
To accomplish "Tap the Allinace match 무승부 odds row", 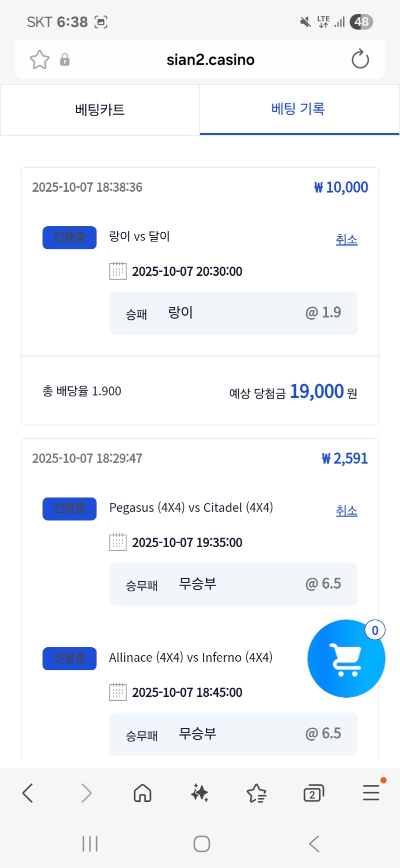I will coord(233,734).
